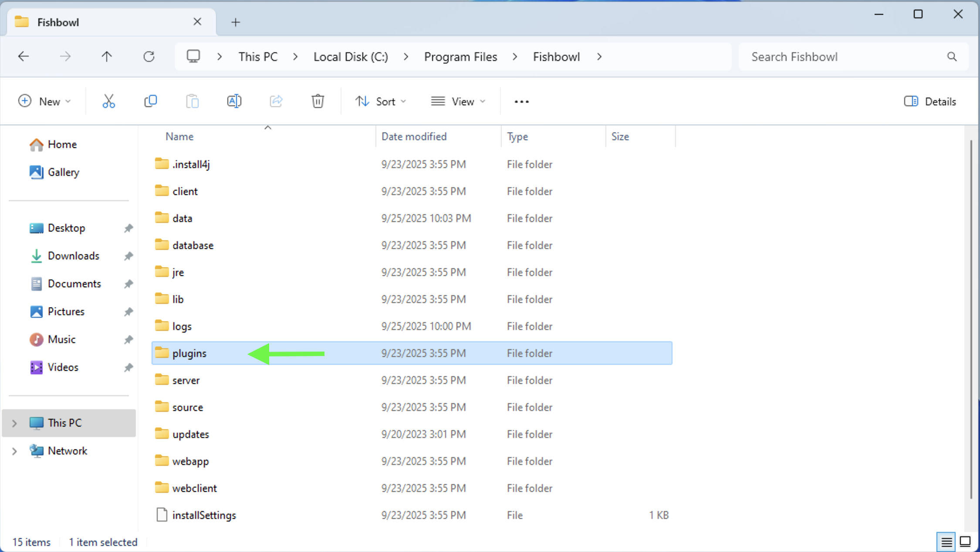The width and height of the screenshot is (980, 552).
Task: Paste clipboard contents using the paste icon
Action: tap(192, 101)
